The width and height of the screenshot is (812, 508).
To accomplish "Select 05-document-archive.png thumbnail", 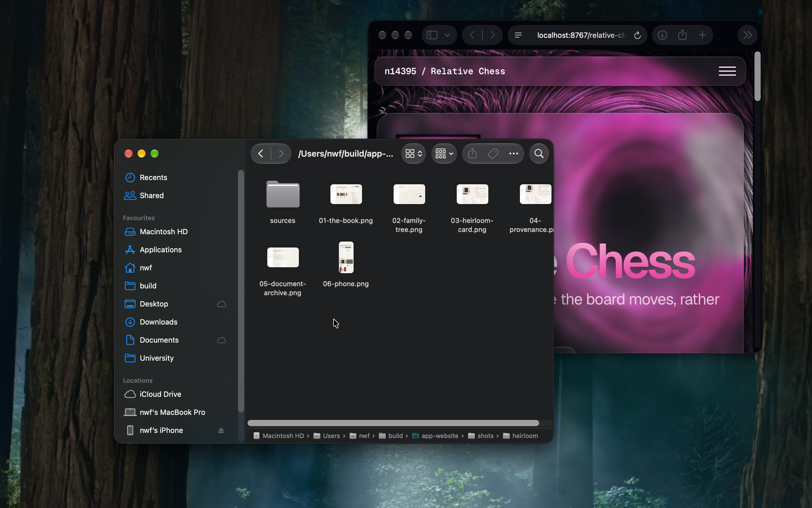I will [x=283, y=257].
